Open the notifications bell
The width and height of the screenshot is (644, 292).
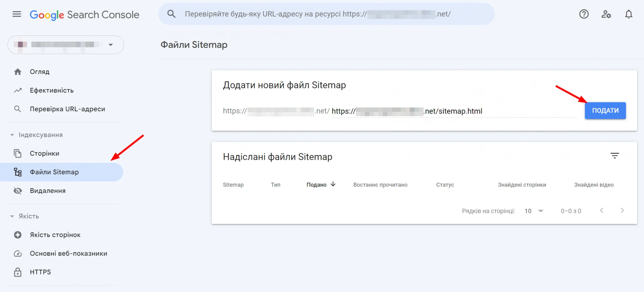629,14
